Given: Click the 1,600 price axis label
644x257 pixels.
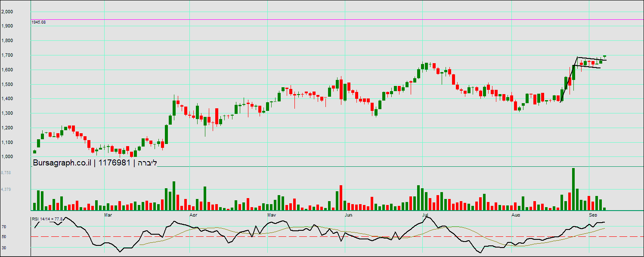Looking at the screenshot, I should 7,70.
